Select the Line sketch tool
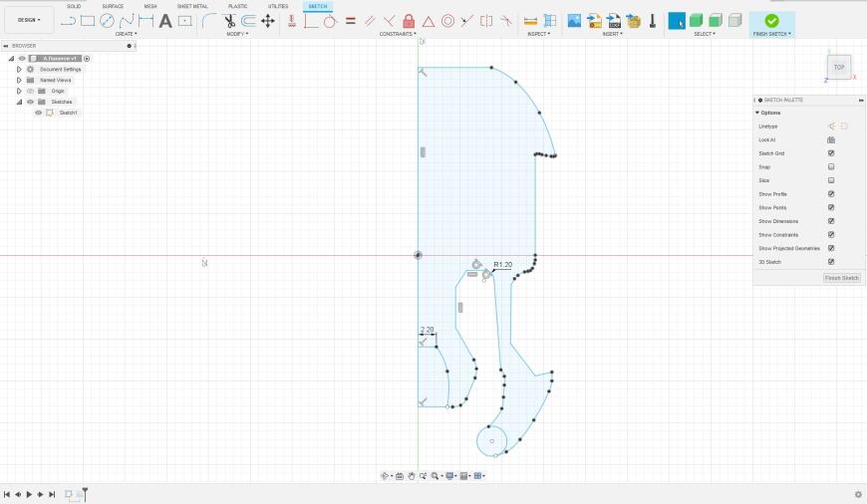Screen dimensions: 867x504 (x=68, y=21)
